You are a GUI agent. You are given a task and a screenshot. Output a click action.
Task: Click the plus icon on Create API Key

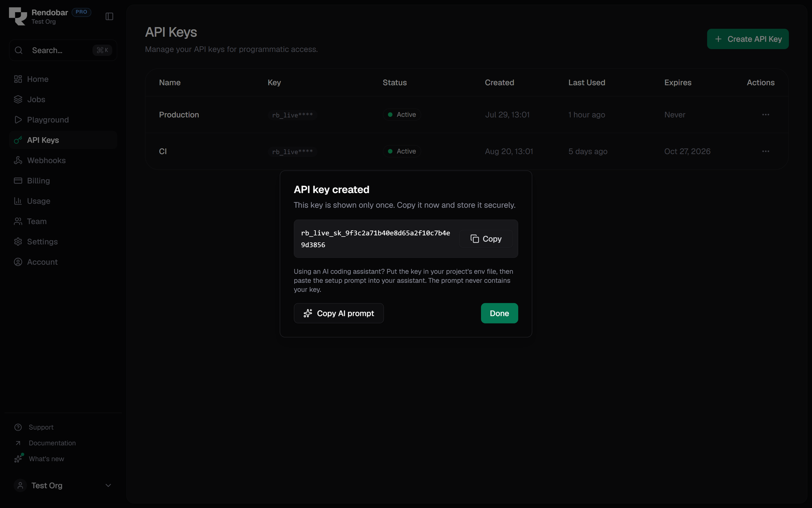(718, 39)
